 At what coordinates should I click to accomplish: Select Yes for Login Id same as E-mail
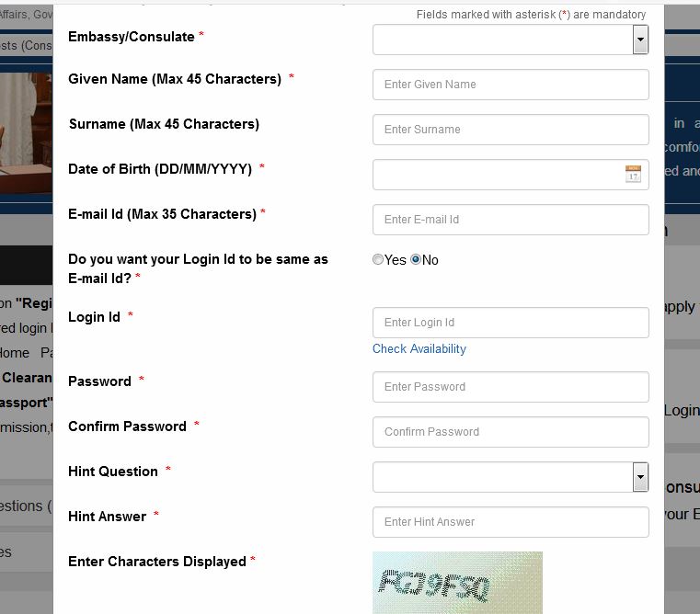pyautogui.click(x=378, y=260)
